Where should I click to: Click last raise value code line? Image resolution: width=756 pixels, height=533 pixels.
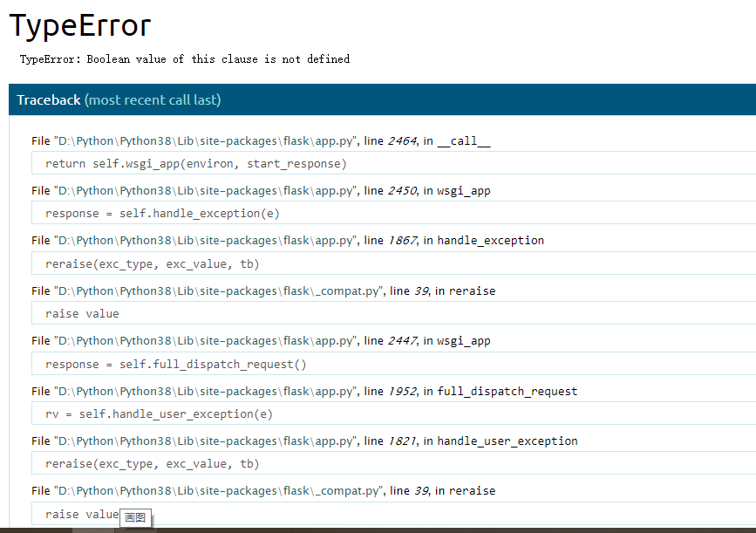click(x=393, y=514)
